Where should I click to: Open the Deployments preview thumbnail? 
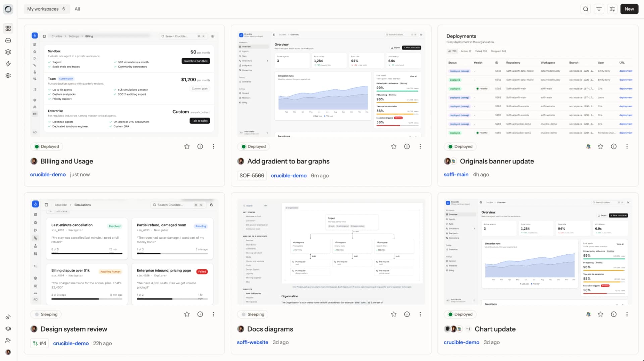(538, 84)
